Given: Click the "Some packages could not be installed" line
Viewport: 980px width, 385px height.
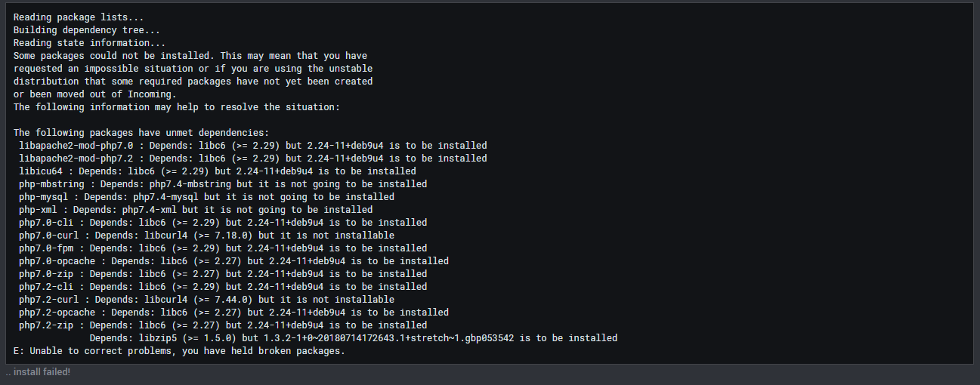Looking at the screenshot, I should pyautogui.click(x=190, y=56).
